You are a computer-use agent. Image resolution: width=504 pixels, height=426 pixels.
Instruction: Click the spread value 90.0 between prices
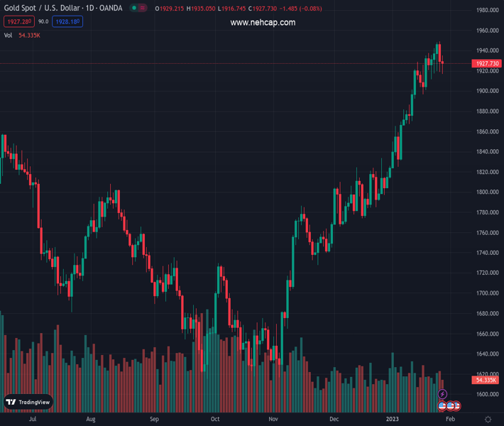coord(43,22)
